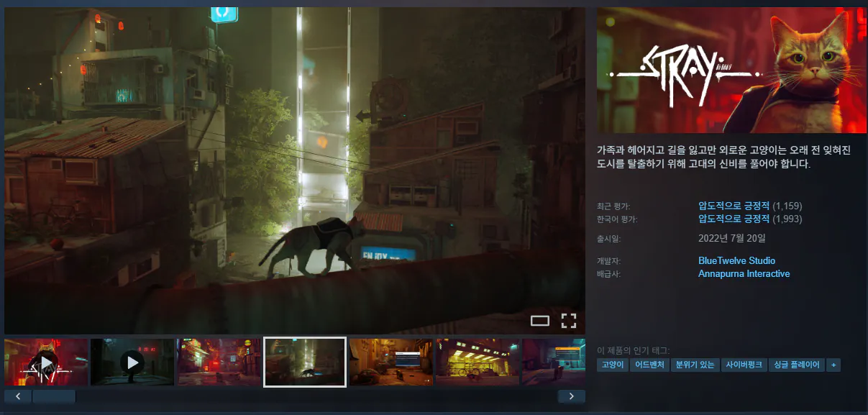This screenshot has width=868, height=415.
Task: Select the 사이버펑크 tag
Action: tap(744, 365)
